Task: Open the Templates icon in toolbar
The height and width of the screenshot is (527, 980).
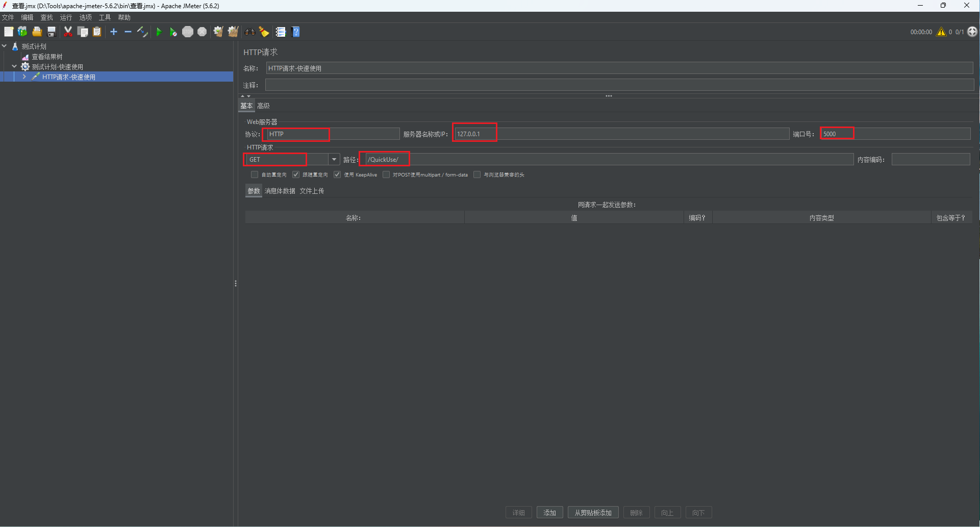Action: point(22,32)
